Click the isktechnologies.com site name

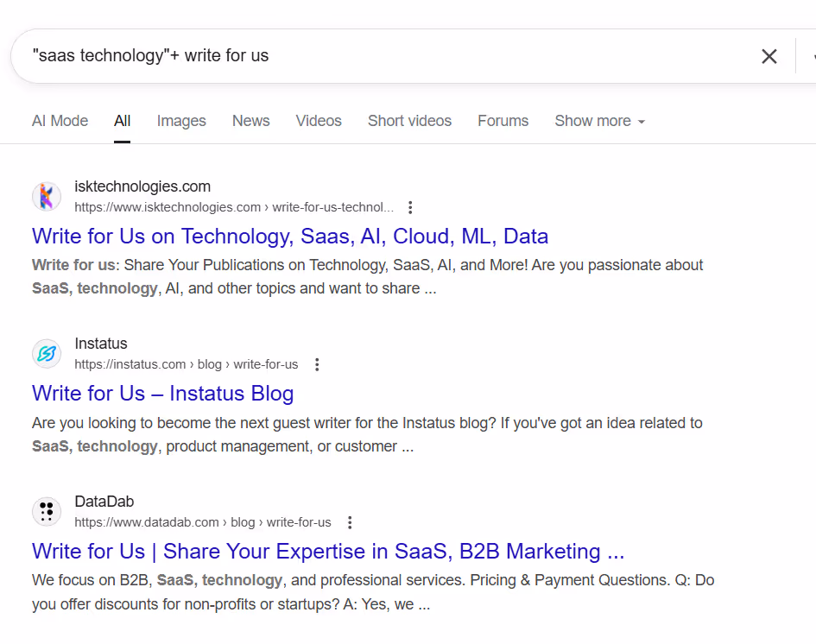pos(142,186)
